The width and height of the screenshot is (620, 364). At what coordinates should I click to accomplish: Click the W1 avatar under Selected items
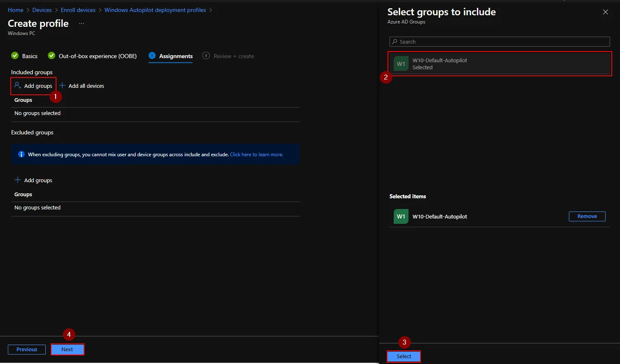click(401, 216)
